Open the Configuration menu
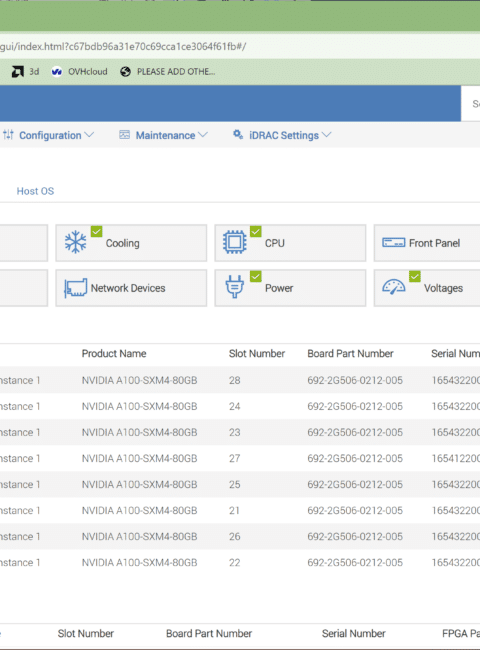Image resolution: width=480 pixels, height=650 pixels. 48,135
